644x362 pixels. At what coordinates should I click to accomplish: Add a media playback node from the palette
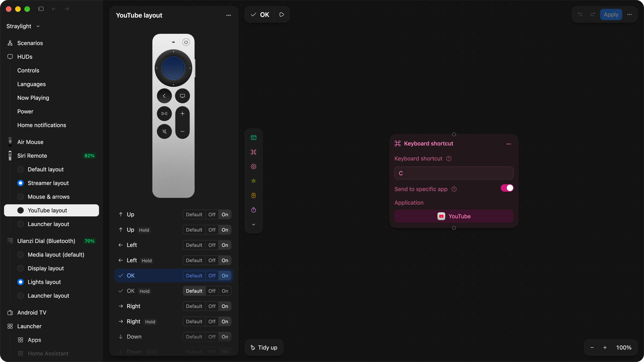(x=253, y=167)
